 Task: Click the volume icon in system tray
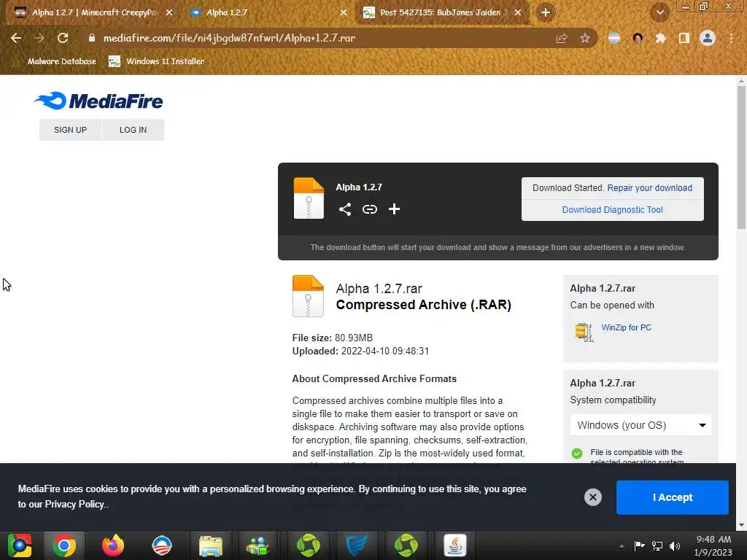click(675, 545)
